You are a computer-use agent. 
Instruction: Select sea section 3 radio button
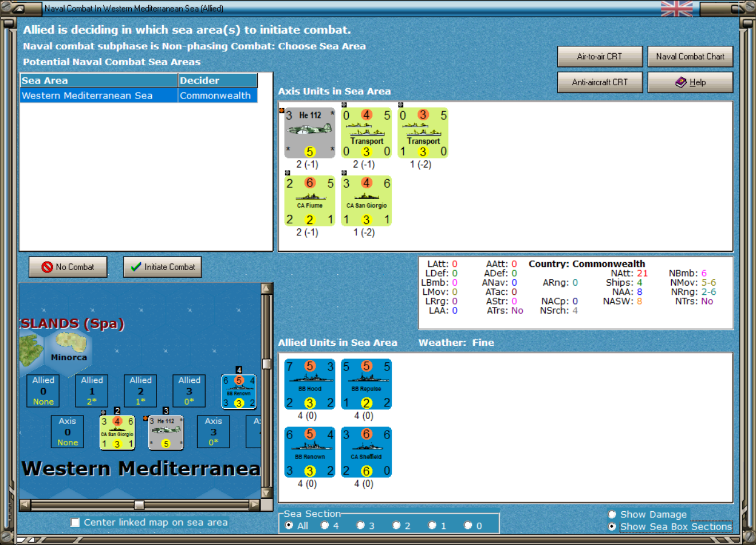361,526
